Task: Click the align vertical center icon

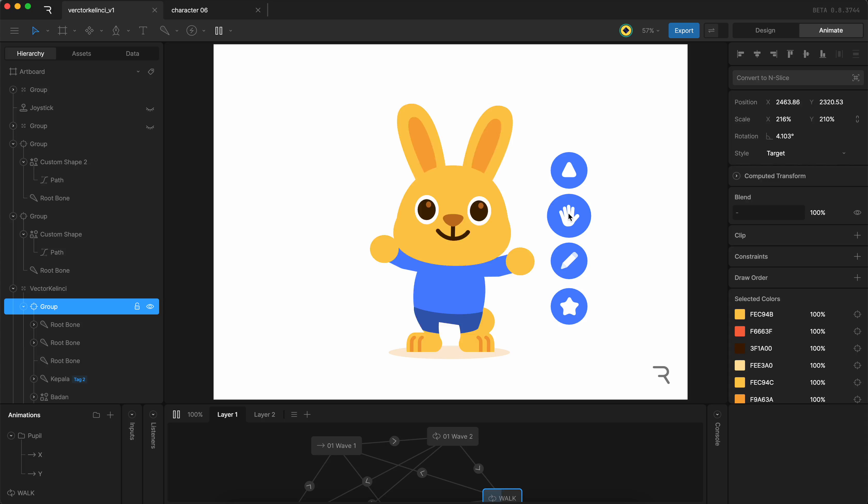Action: tap(806, 54)
